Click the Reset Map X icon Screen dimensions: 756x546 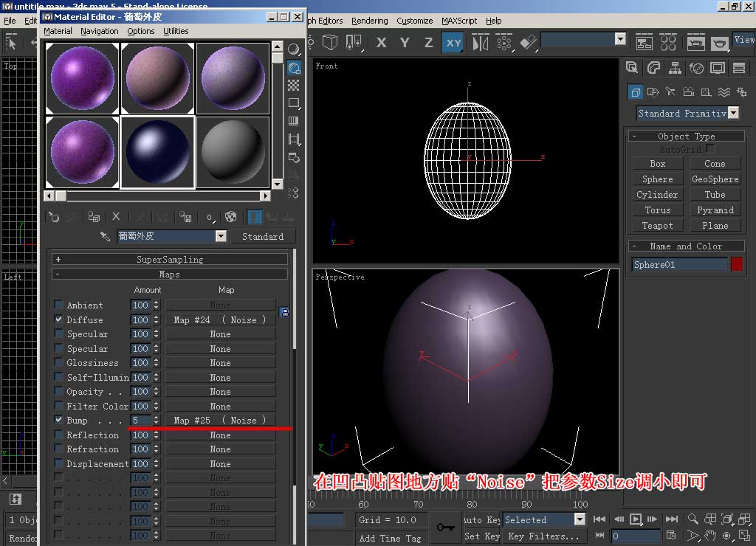coord(116,217)
